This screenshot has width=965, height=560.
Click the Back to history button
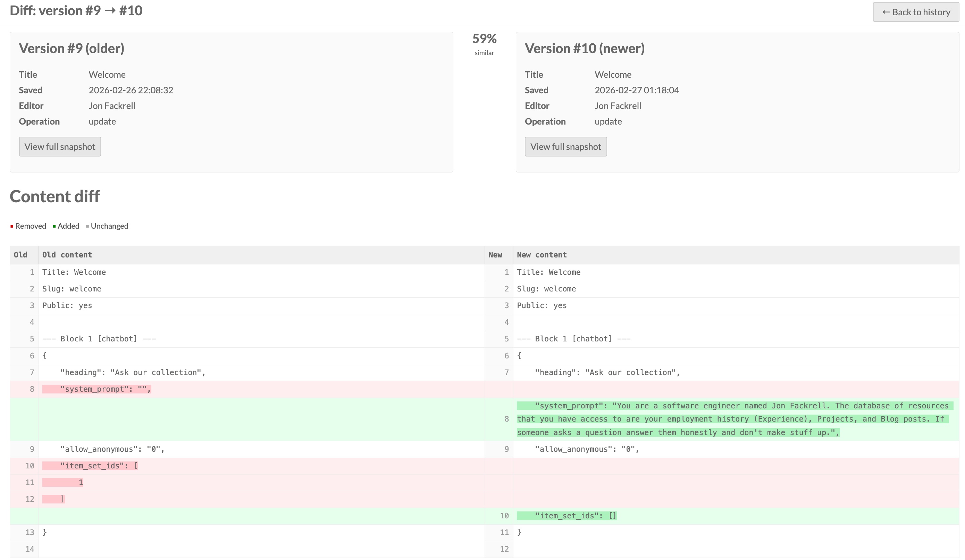pyautogui.click(x=915, y=12)
